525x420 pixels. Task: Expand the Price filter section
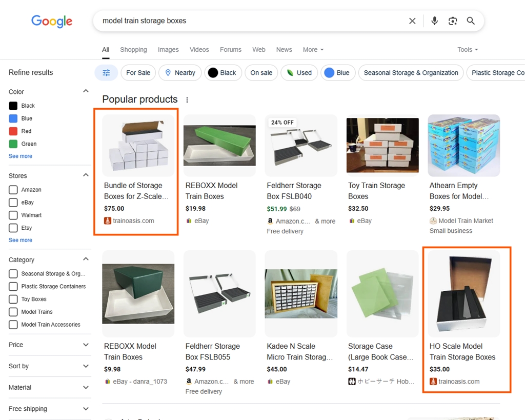point(86,345)
